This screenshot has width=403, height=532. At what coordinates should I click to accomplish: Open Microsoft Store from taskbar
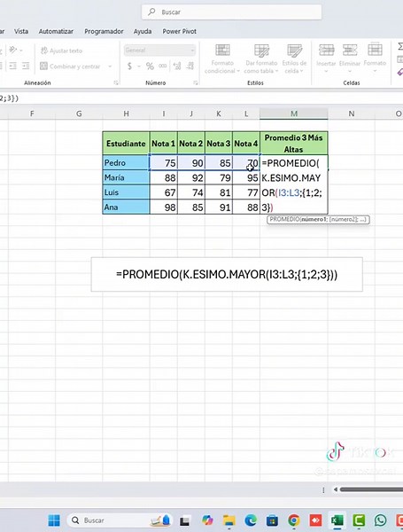click(x=272, y=520)
